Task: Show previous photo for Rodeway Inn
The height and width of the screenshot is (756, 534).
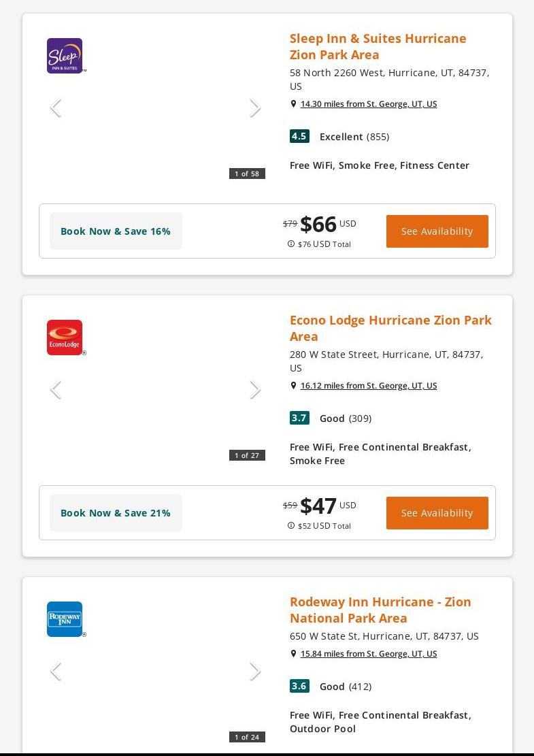Action: (56, 672)
